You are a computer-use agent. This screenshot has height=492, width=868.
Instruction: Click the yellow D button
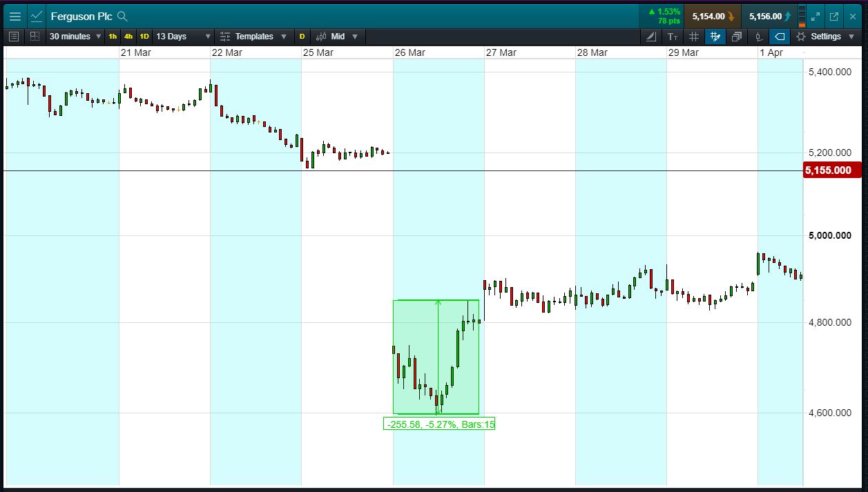[302, 37]
